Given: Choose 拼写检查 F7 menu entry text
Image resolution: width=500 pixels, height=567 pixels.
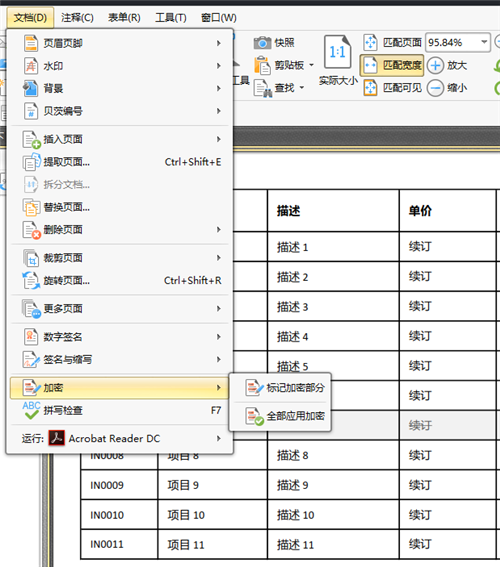Looking at the screenshot, I should (63, 411).
